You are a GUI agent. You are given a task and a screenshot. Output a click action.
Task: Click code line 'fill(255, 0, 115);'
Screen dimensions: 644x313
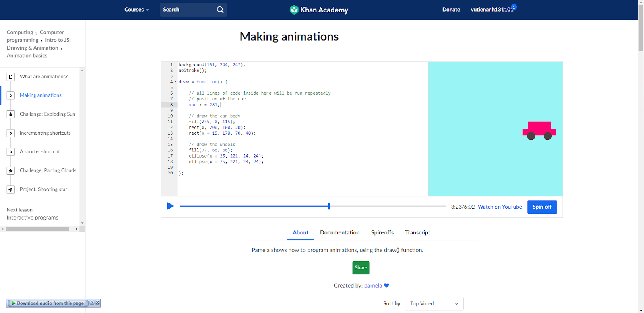pyautogui.click(x=212, y=122)
